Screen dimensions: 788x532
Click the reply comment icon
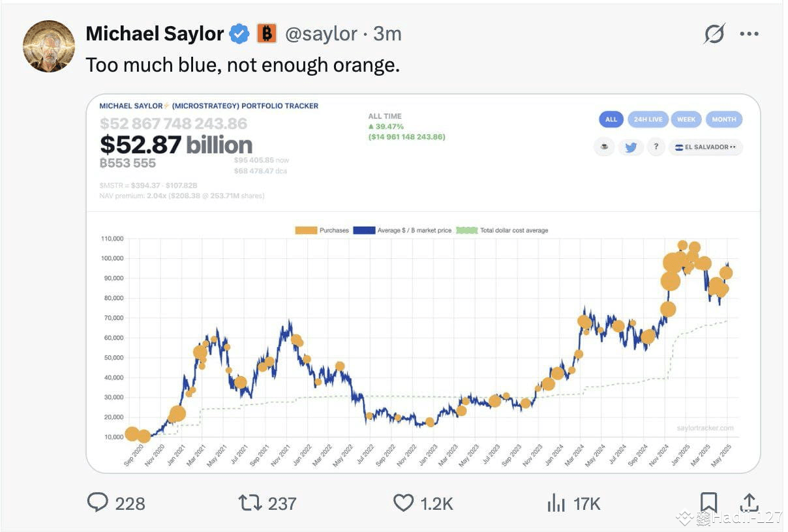(x=97, y=502)
